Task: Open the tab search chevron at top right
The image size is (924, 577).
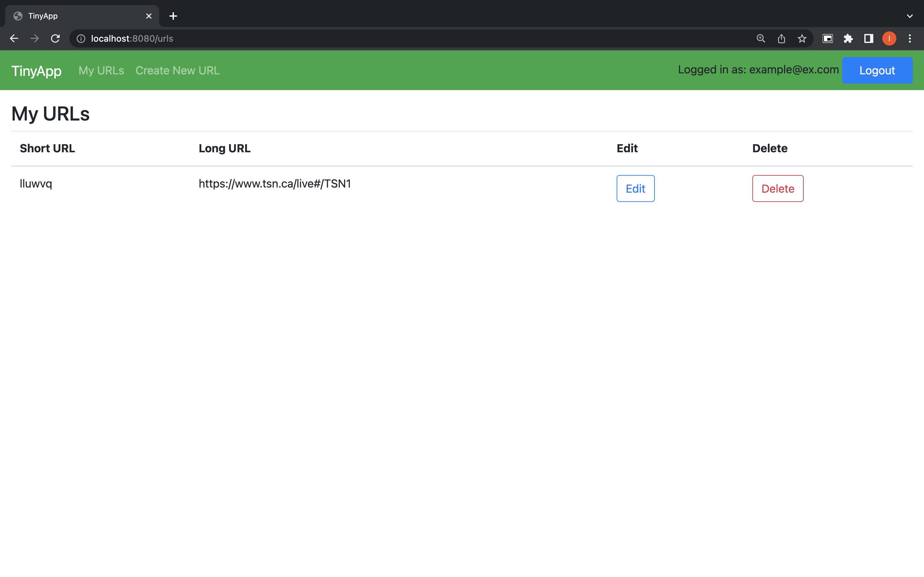Action: click(909, 16)
